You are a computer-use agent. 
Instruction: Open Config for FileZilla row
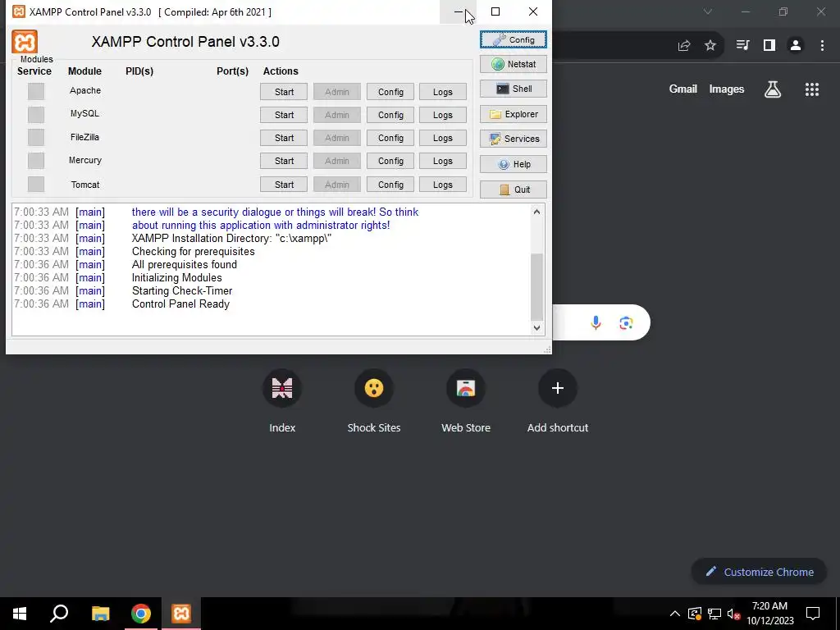[390, 138]
